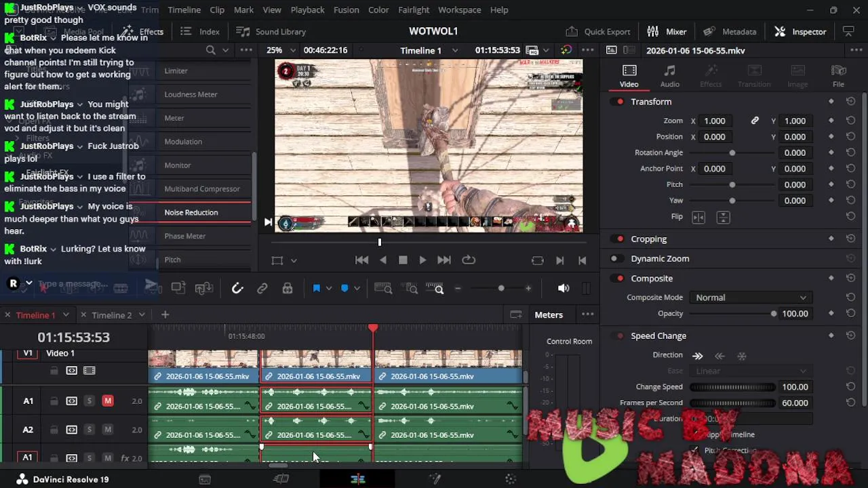Play in reverse in viewer

tap(383, 260)
